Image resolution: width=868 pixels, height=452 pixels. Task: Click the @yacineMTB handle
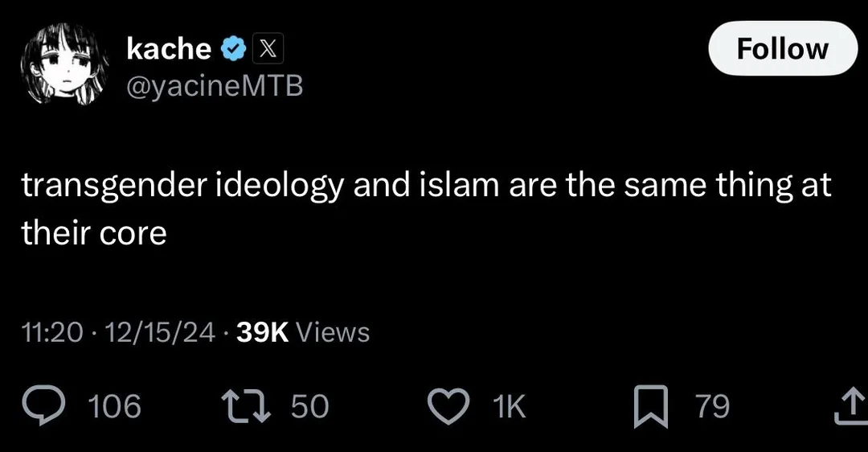[215, 84]
